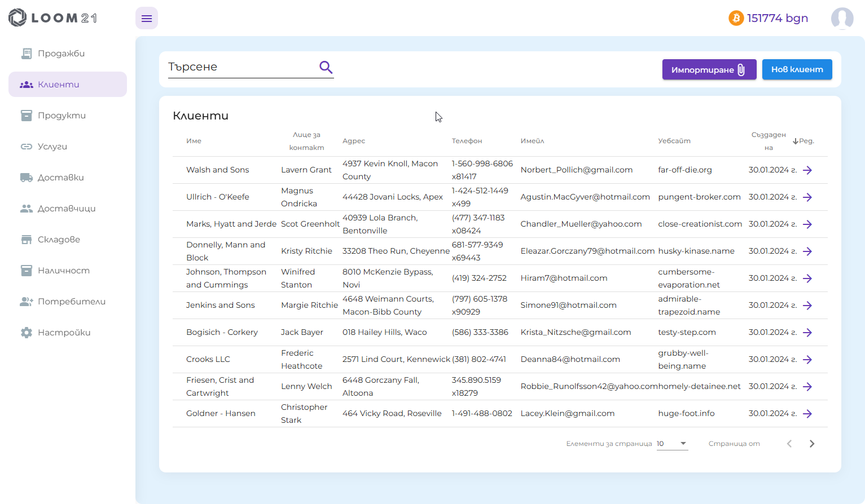Viewport: 865px width, 504px height.
Task: Open Ullrich - O'Keefe row arrow
Action: [x=807, y=197]
